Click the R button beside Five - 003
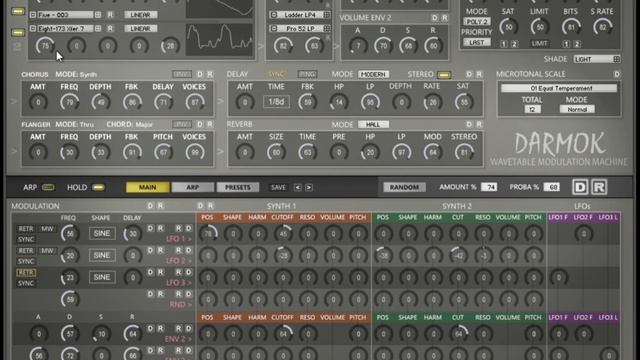The image size is (640, 360). pyautogui.click(x=110, y=15)
